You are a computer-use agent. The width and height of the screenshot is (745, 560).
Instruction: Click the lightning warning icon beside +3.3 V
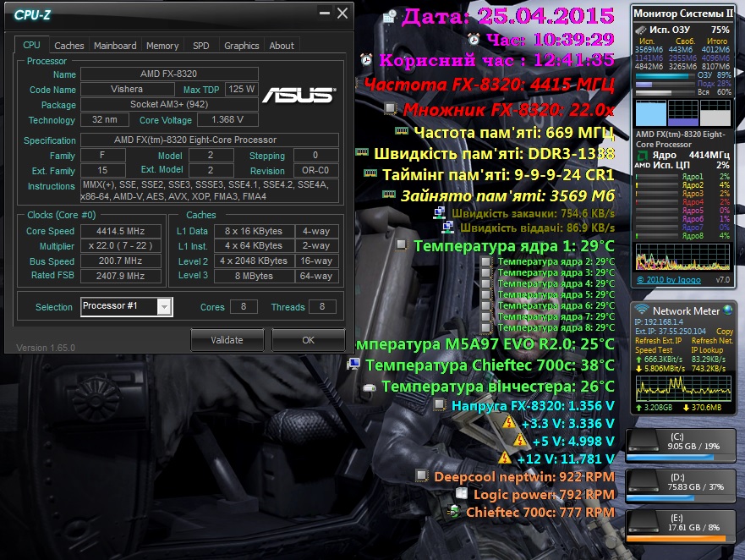(x=509, y=422)
